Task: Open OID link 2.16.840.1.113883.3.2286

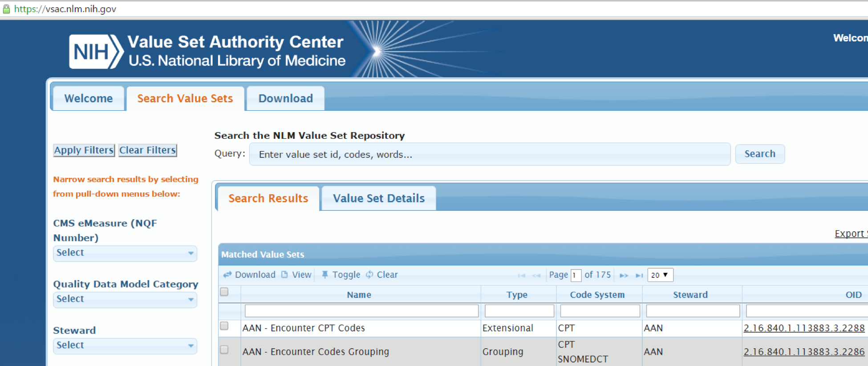Action: coord(804,352)
